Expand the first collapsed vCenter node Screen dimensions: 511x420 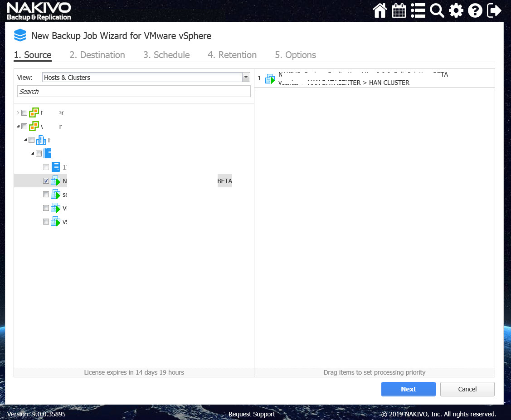(x=18, y=113)
